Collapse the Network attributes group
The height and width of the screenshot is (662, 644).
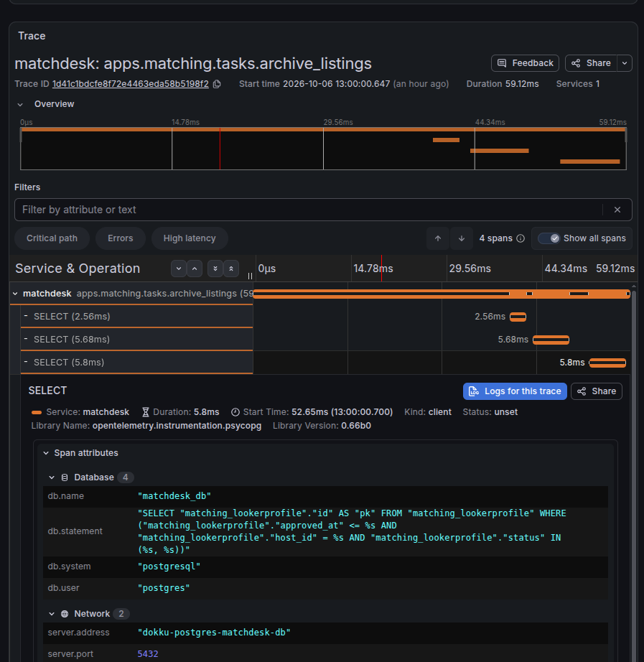pyautogui.click(x=52, y=614)
